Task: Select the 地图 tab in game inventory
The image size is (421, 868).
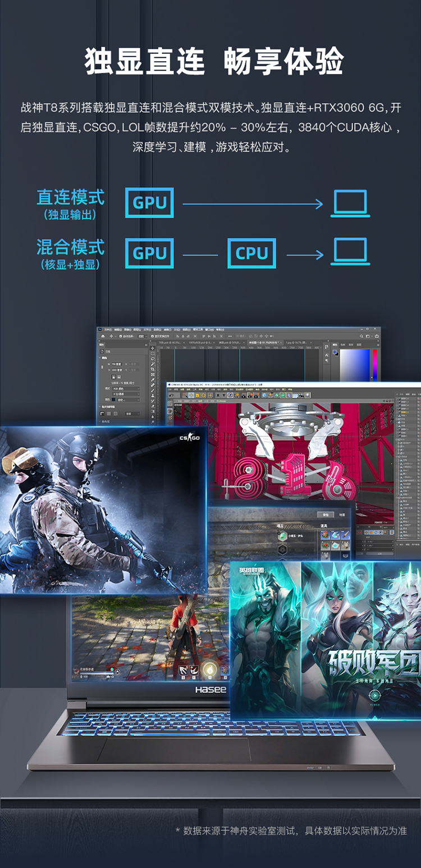Action: pos(342,515)
